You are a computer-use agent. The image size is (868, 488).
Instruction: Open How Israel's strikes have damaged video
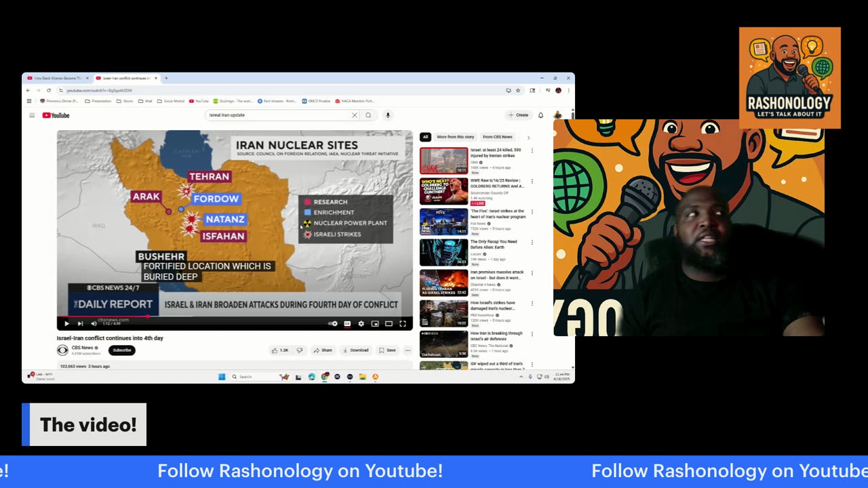[443, 313]
